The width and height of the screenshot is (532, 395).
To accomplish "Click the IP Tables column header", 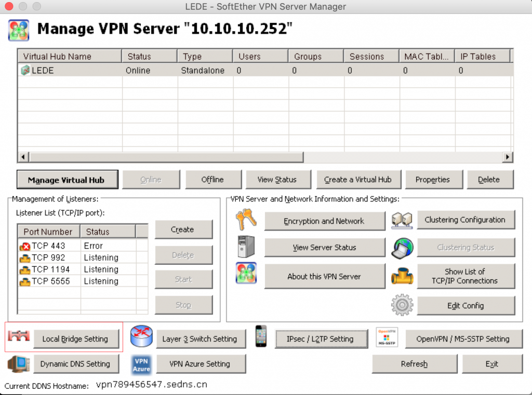I will pos(483,56).
